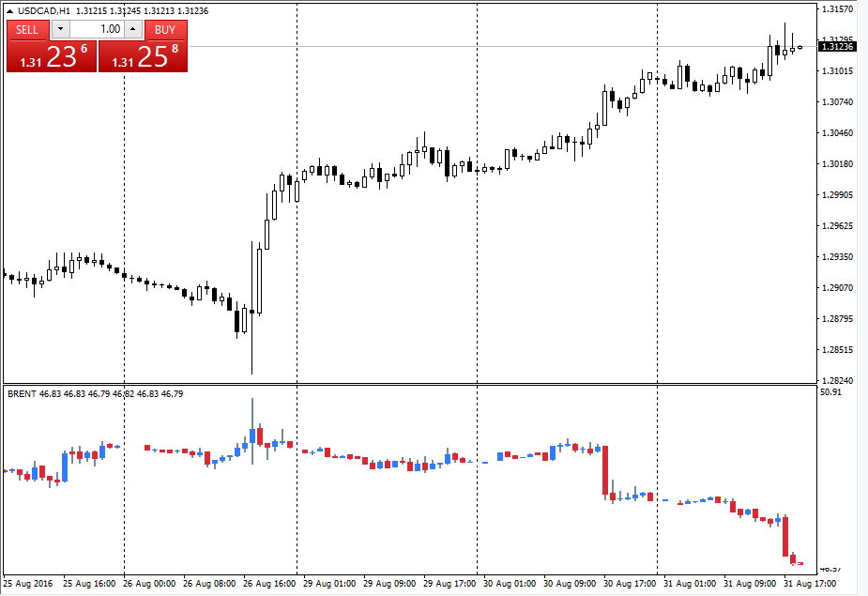The width and height of the screenshot is (868, 596).
Task: Click price scale value 1.28795
Action: pyautogui.click(x=838, y=319)
